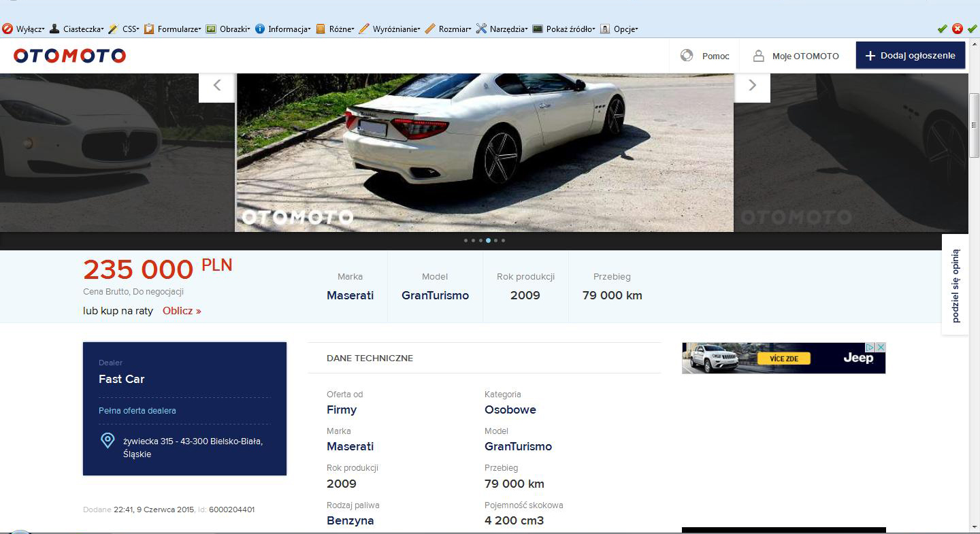Image resolution: width=980 pixels, height=534 pixels.
Task: Click the Moje OTOMOTO user icon
Action: pos(758,56)
